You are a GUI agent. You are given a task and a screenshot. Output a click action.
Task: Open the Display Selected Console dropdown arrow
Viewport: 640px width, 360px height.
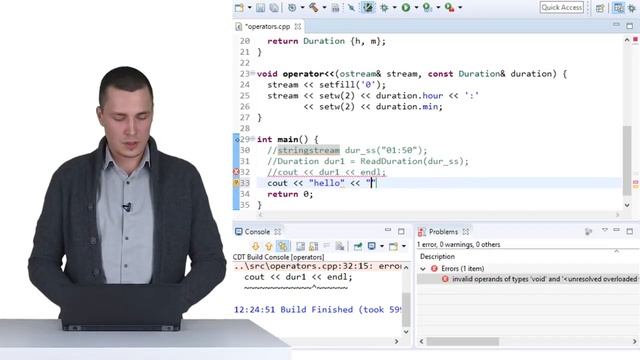tap(382, 246)
